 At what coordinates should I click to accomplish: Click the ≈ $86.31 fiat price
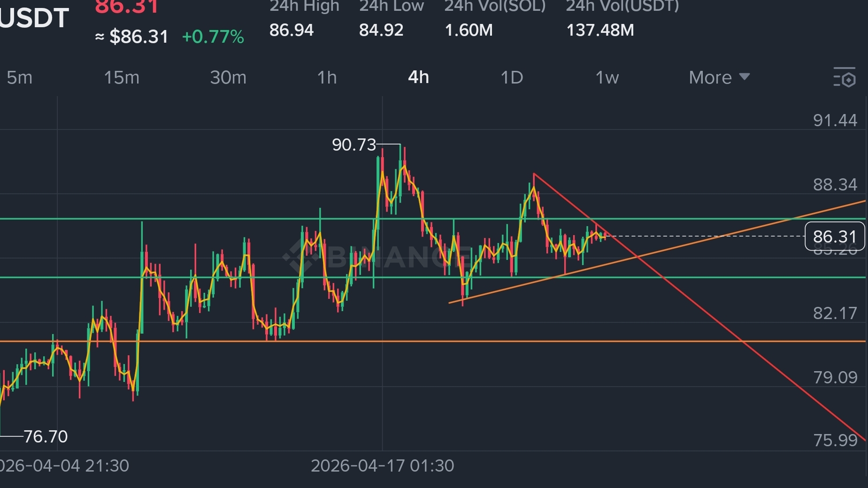point(131,37)
